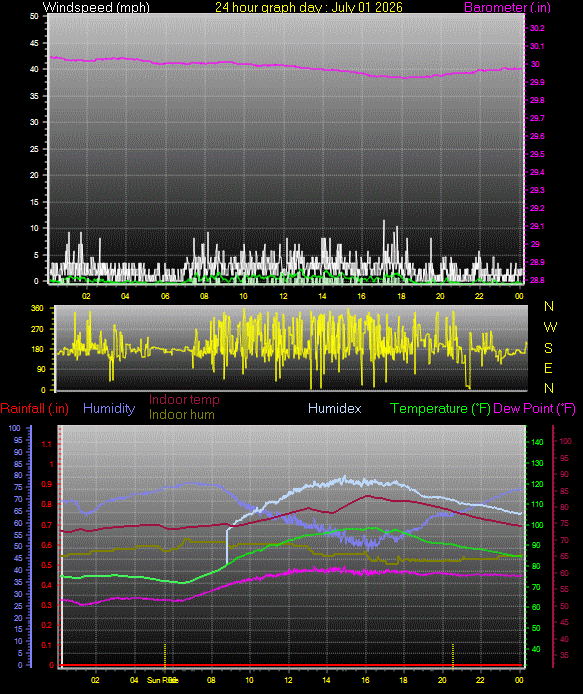Click the 0.1 rainfall axis value
The width and height of the screenshot is (583, 694).
pyautogui.click(x=46, y=645)
